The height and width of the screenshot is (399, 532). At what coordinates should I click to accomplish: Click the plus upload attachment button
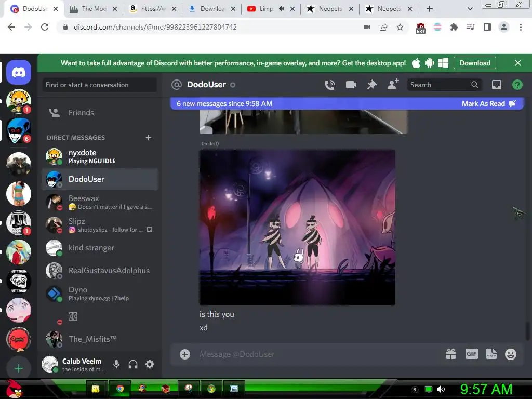coord(185,354)
